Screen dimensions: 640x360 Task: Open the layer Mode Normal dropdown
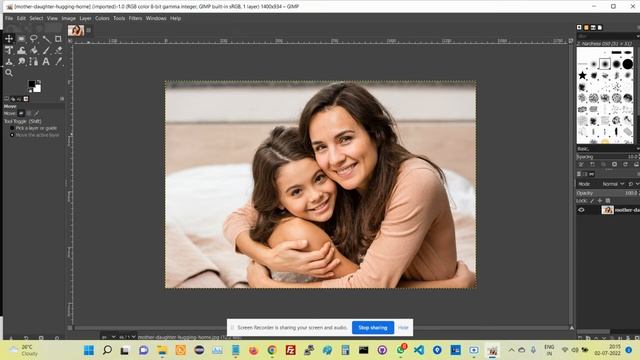coord(613,184)
